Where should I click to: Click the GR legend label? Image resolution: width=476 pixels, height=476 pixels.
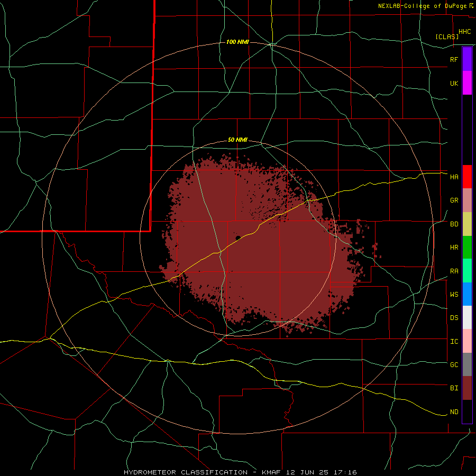pyautogui.click(x=454, y=200)
